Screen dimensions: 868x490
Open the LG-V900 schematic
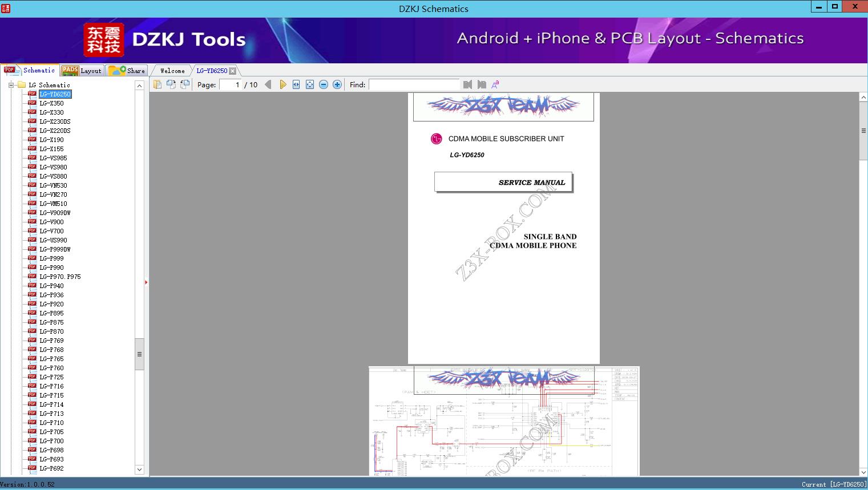coord(51,222)
